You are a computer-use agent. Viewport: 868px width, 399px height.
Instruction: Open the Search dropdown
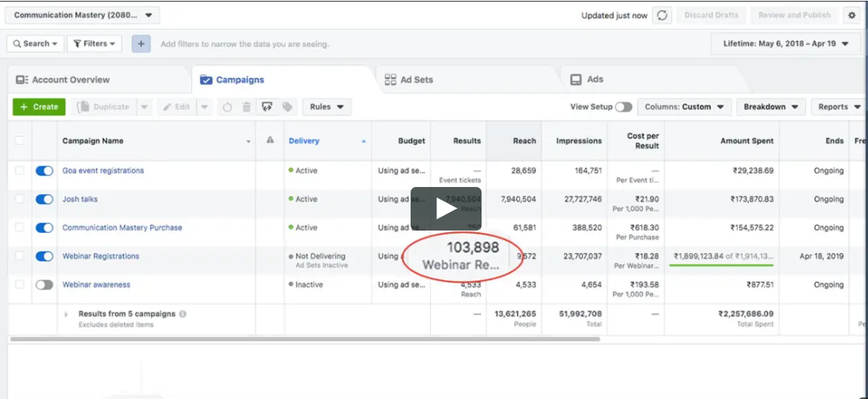pos(35,44)
